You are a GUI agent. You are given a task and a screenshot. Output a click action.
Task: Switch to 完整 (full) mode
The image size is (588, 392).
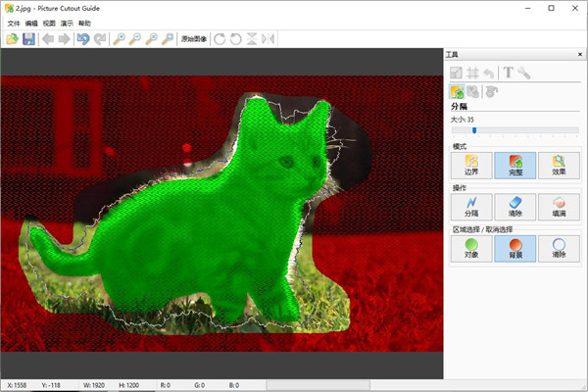tap(514, 165)
